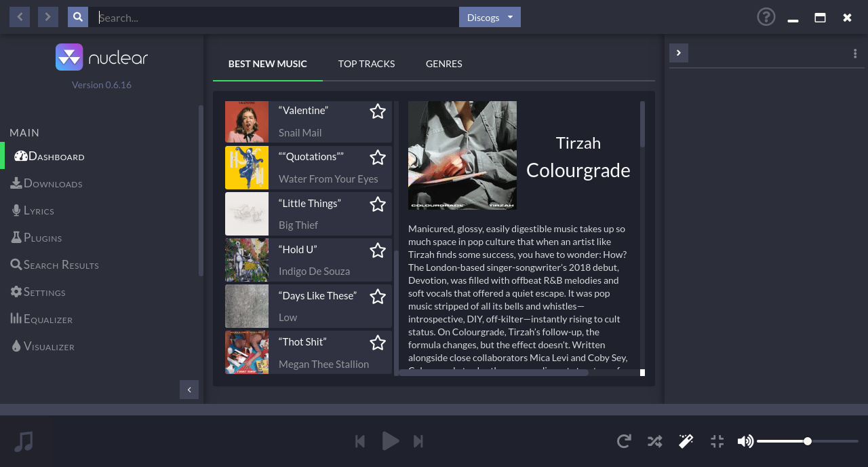Adjust the volume slider

point(807,441)
